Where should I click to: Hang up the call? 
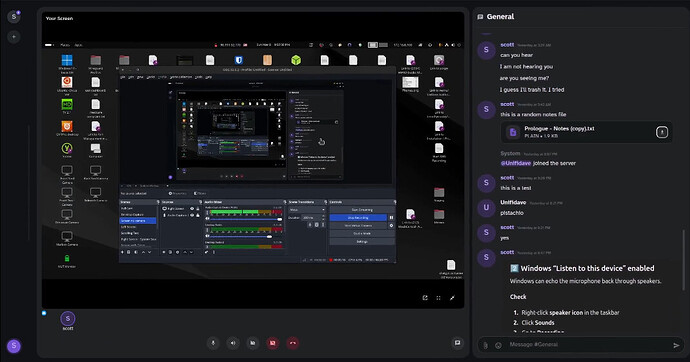[x=293, y=343]
